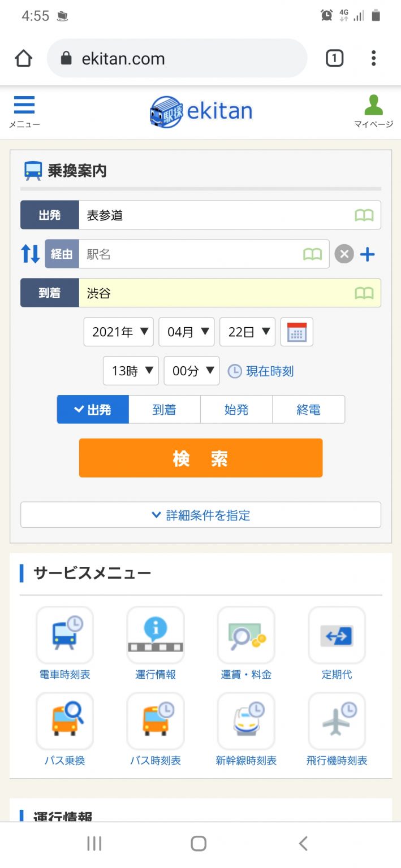Open the calendar date picker icon
Image resolution: width=401 pixels, height=868 pixels.
tap(297, 332)
